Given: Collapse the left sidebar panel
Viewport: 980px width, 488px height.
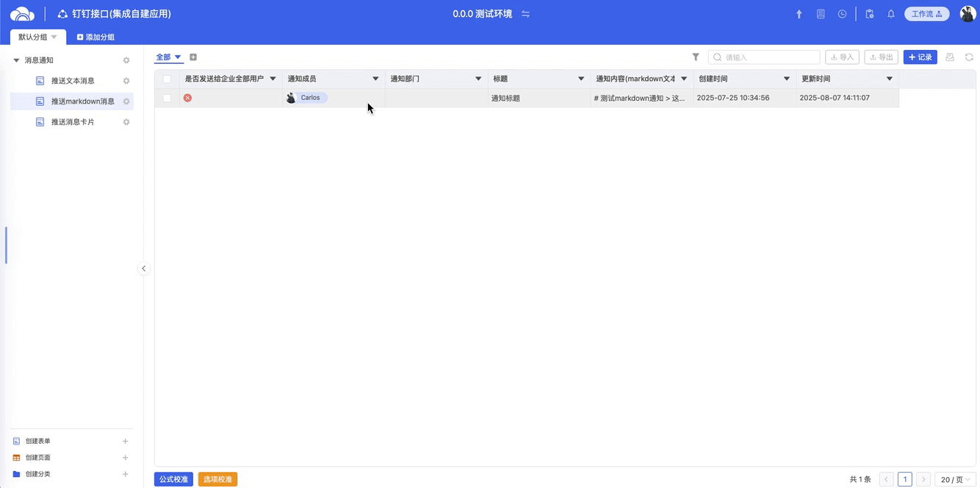Looking at the screenshot, I should click(143, 269).
